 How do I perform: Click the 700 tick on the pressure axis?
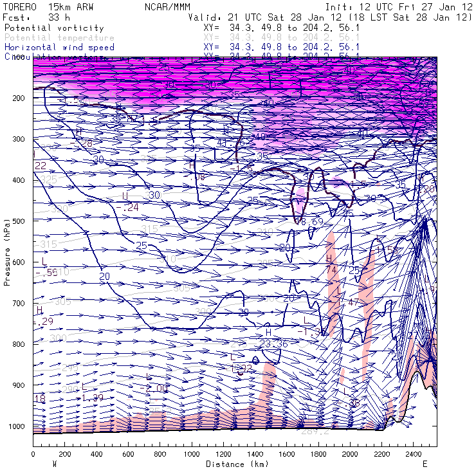[18, 303]
